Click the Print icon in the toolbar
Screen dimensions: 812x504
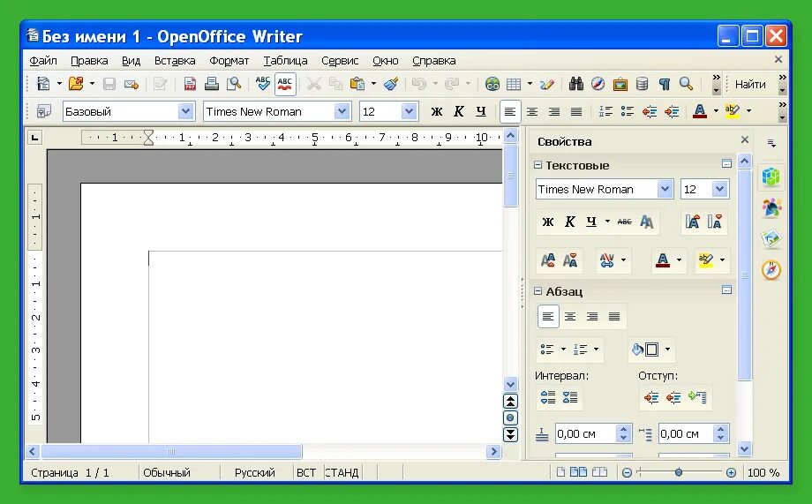(211, 83)
